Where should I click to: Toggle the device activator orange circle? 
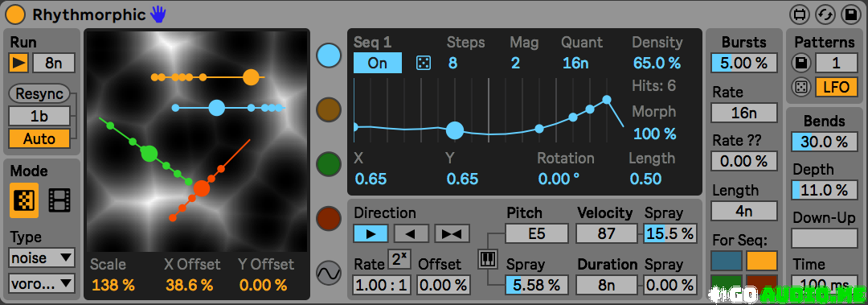(x=15, y=14)
